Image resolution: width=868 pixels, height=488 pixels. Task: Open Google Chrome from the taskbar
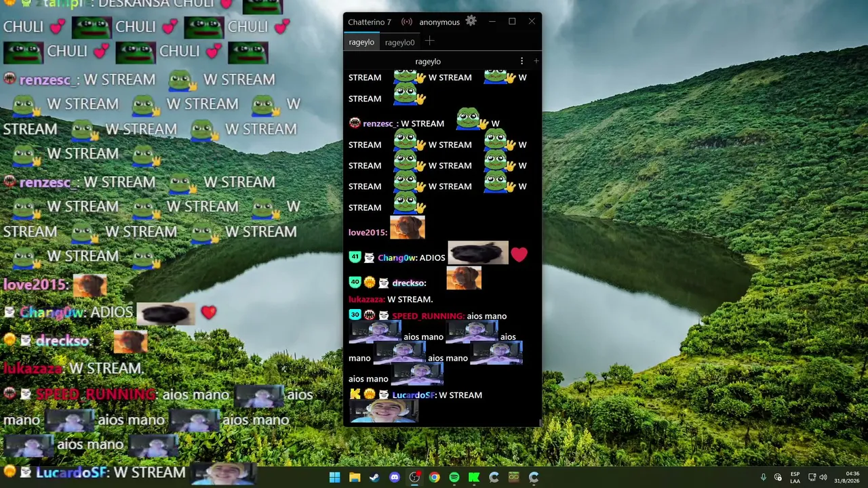tap(435, 477)
